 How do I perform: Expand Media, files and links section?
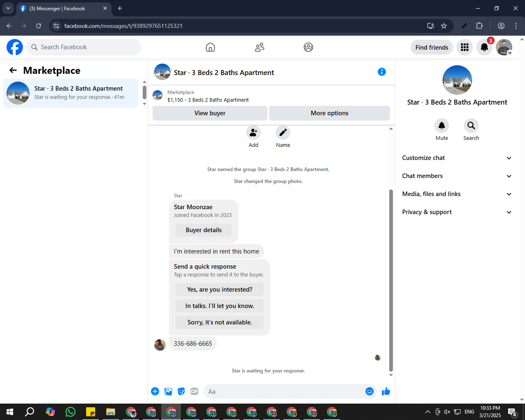tap(457, 194)
